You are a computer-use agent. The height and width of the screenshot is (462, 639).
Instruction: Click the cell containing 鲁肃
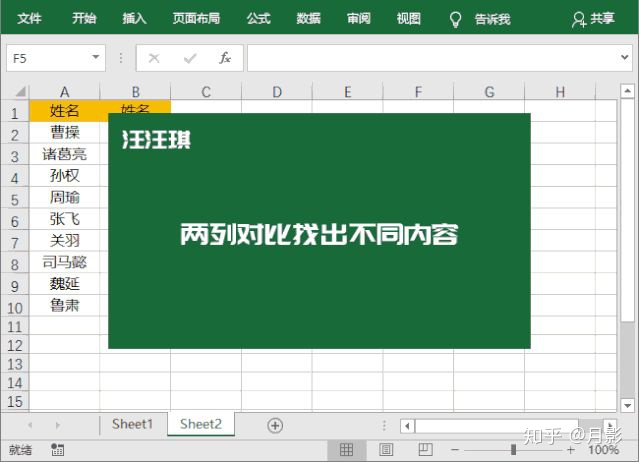(64, 305)
